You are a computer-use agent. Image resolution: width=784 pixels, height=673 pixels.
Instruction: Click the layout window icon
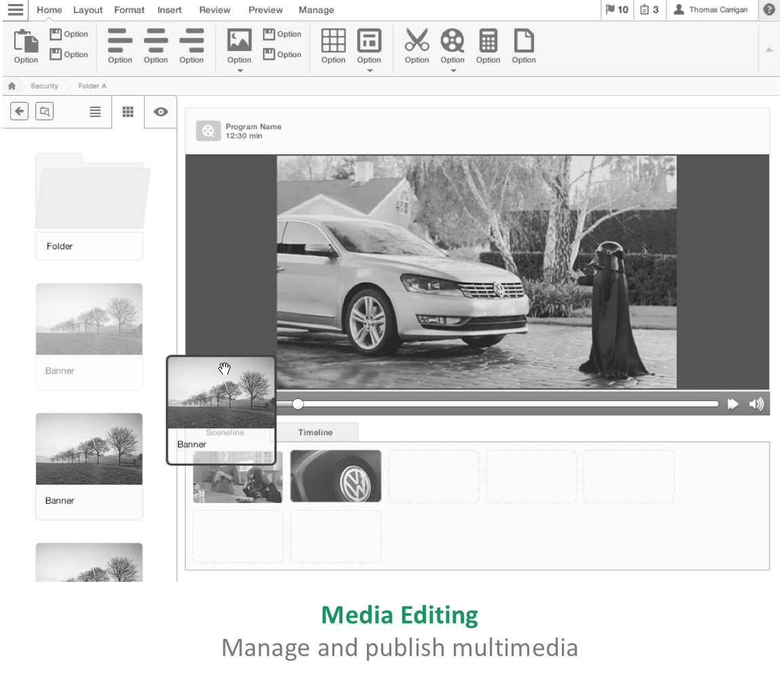(369, 41)
